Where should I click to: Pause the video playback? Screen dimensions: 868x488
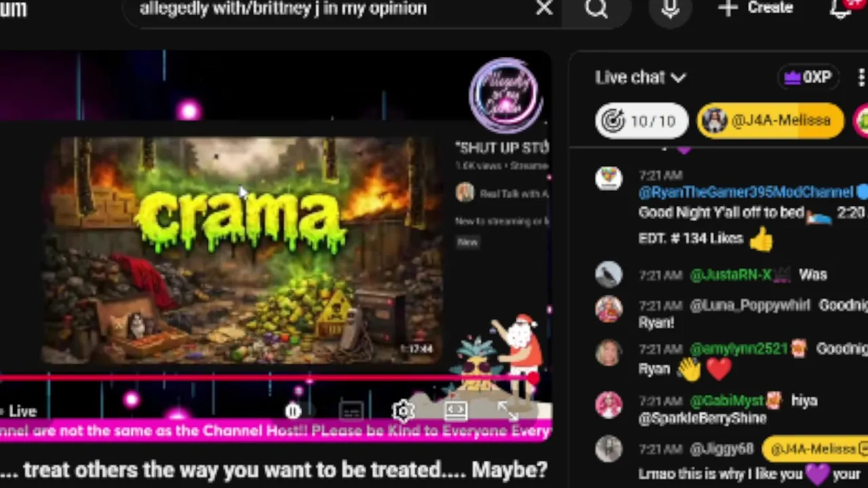(x=292, y=411)
